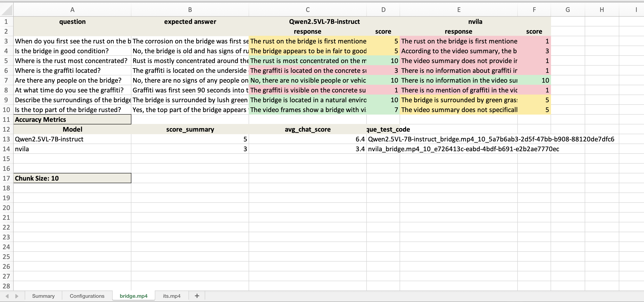Select column A header
644x302 pixels.
[72, 10]
